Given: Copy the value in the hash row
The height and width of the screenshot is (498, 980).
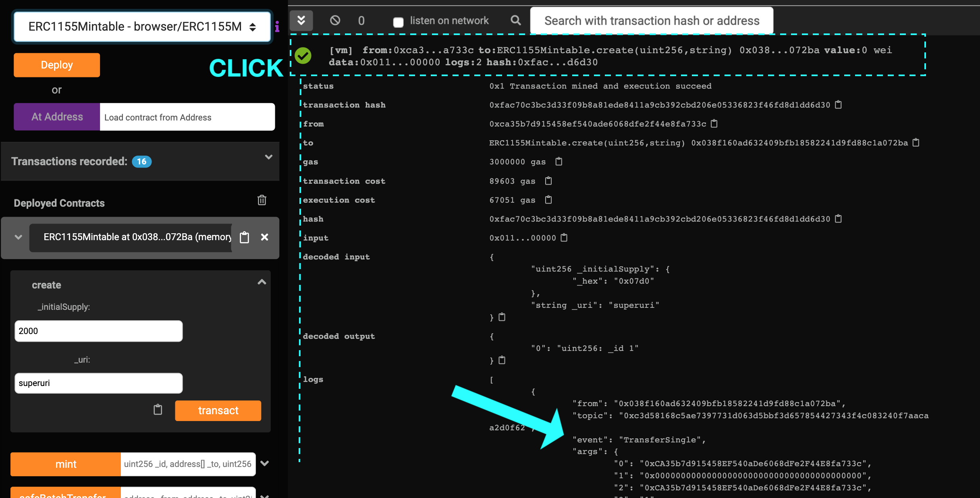Looking at the screenshot, I should (839, 219).
